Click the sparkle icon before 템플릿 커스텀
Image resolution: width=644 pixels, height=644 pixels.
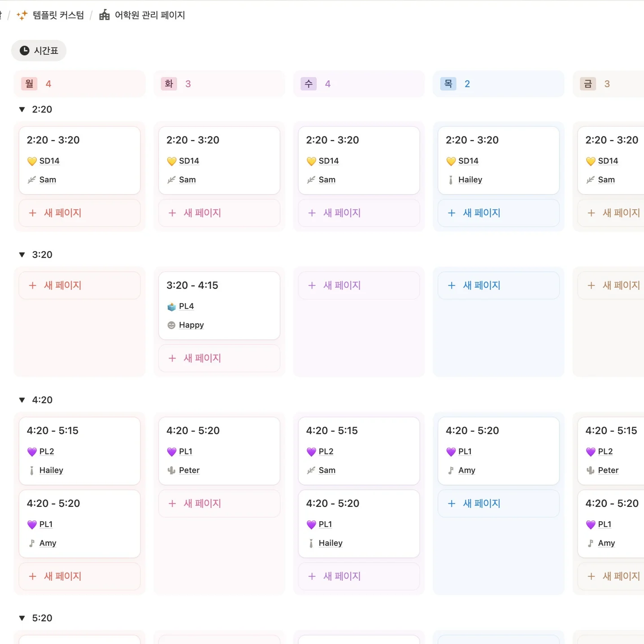pos(22,15)
